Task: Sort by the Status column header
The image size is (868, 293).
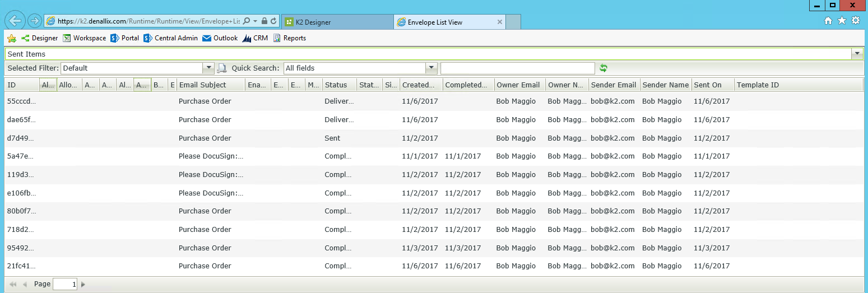Action: click(339, 85)
